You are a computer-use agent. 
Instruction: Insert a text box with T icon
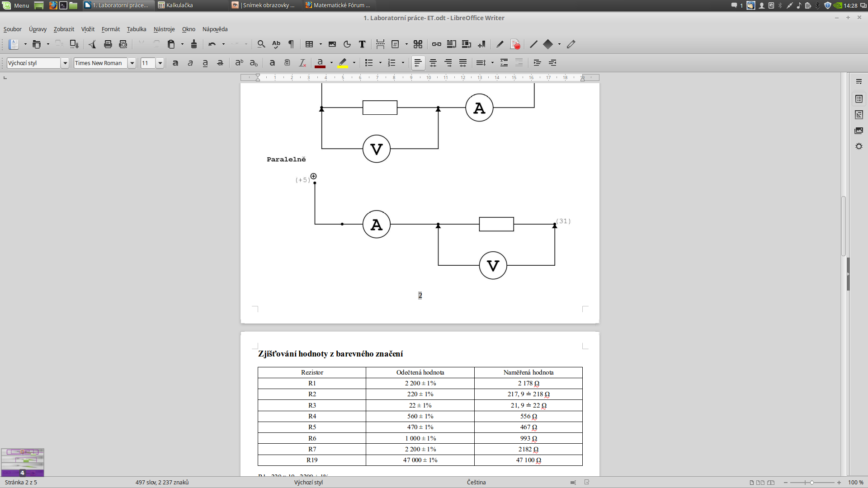(x=362, y=44)
